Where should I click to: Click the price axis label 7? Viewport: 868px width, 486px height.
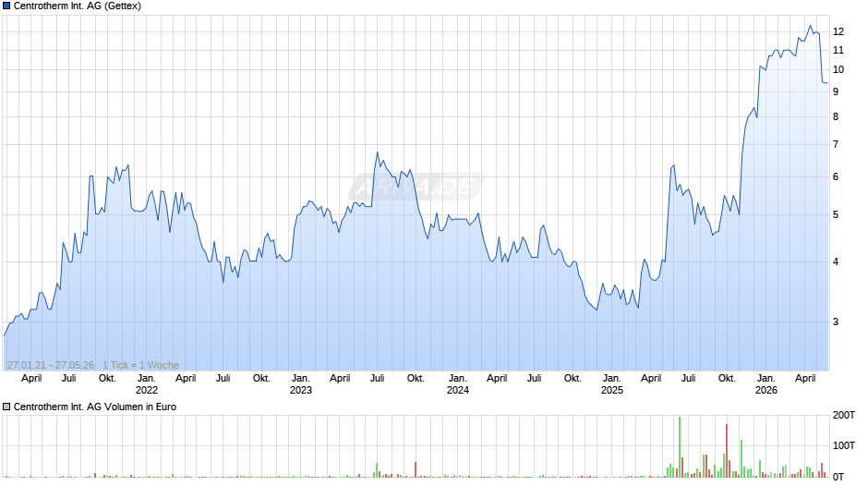(836, 145)
